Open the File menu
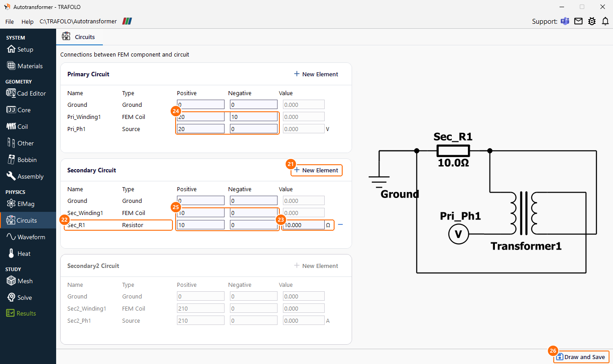 point(9,22)
